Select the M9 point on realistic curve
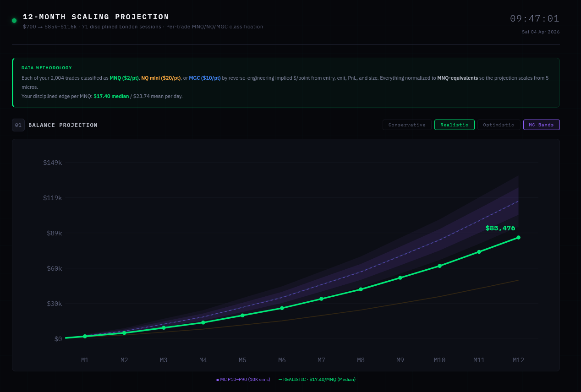 pyautogui.click(x=400, y=278)
